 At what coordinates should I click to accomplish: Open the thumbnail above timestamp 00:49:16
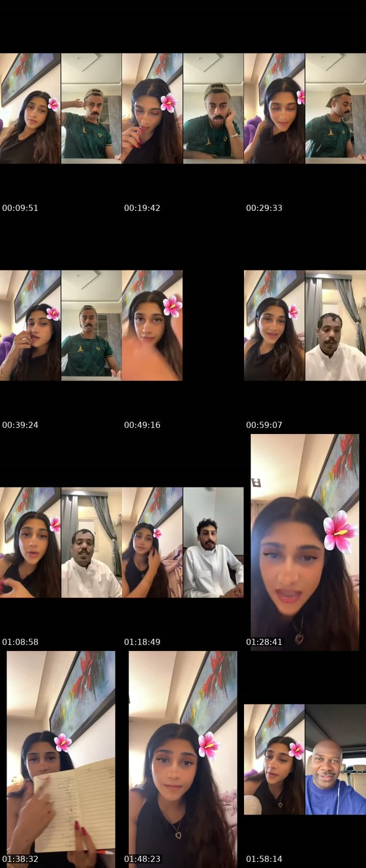(152, 325)
